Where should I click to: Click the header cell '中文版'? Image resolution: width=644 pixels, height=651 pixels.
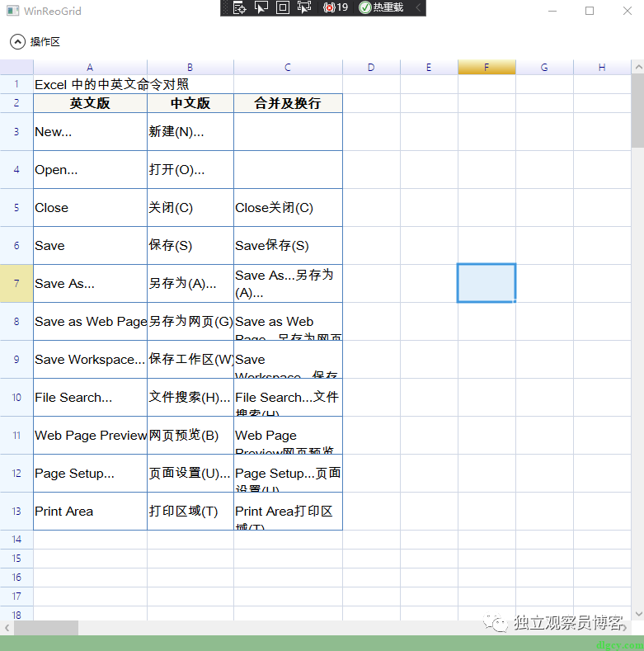click(190, 103)
